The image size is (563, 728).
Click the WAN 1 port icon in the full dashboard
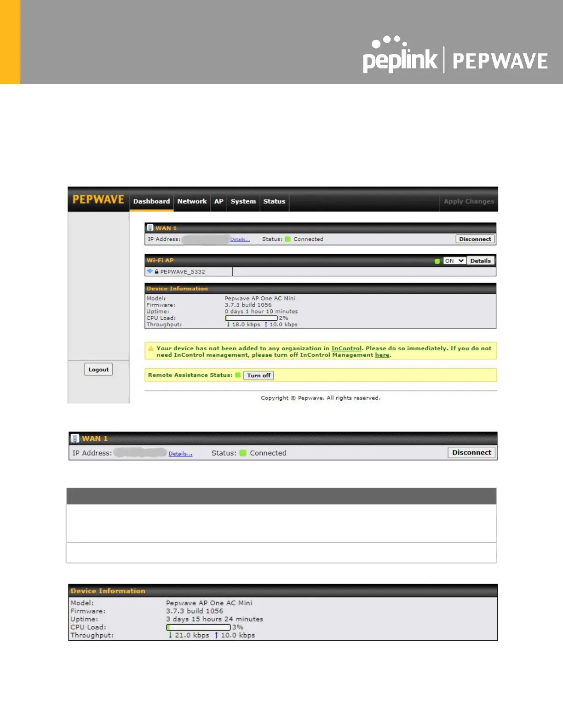(x=150, y=227)
